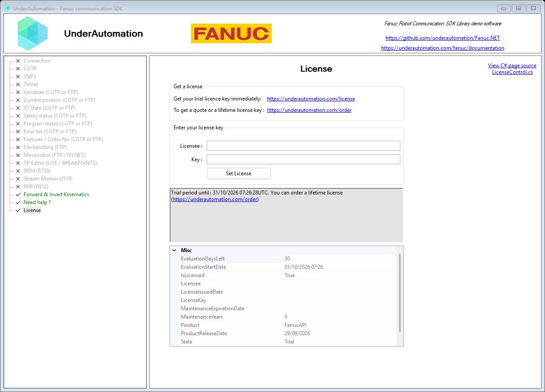Select IO State (CGTP or FTP)
The height and width of the screenshot is (392, 545).
(x=49, y=108)
